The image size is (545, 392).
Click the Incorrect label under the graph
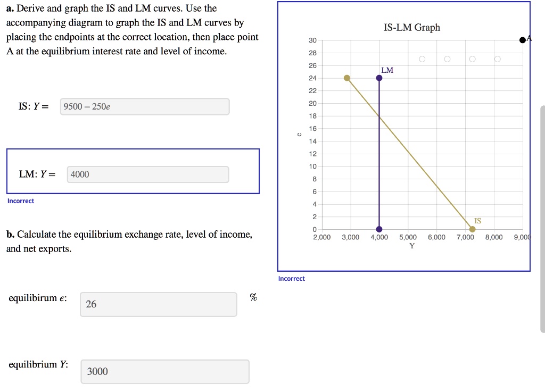tap(291, 278)
